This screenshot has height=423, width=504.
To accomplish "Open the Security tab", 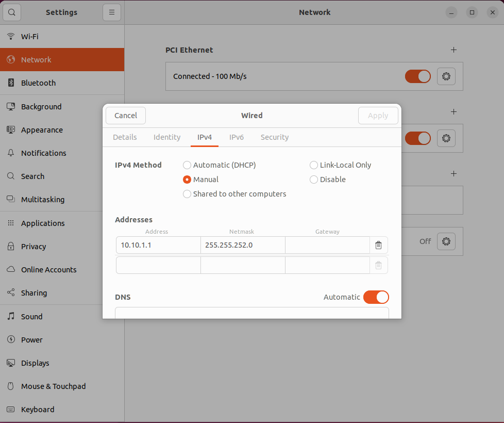I will [x=274, y=137].
